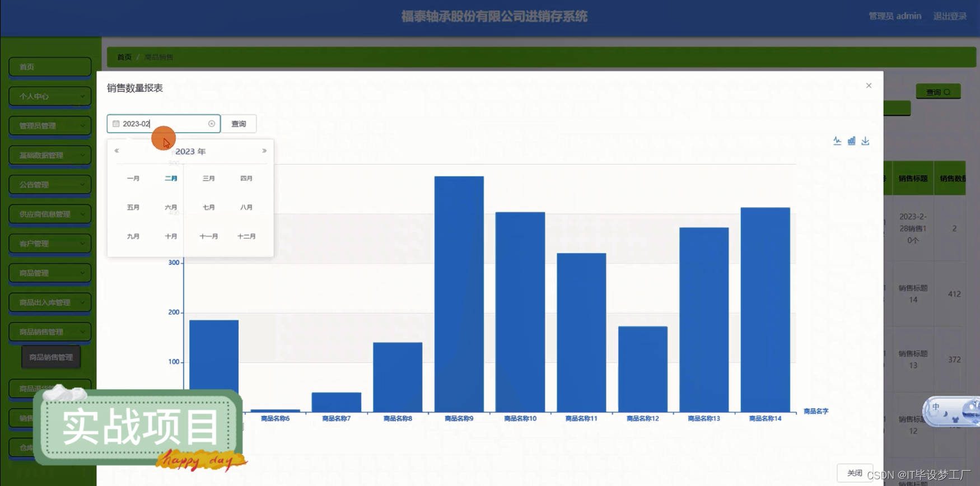Open 首页 in the sidebar

click(x=50, y=67)
